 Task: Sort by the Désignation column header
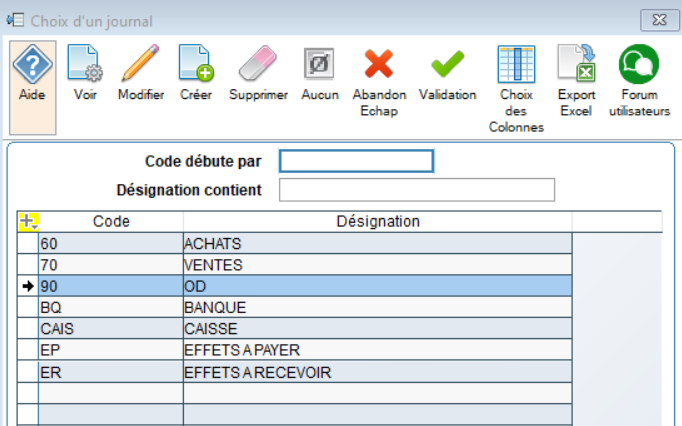[x=378, y=221]
